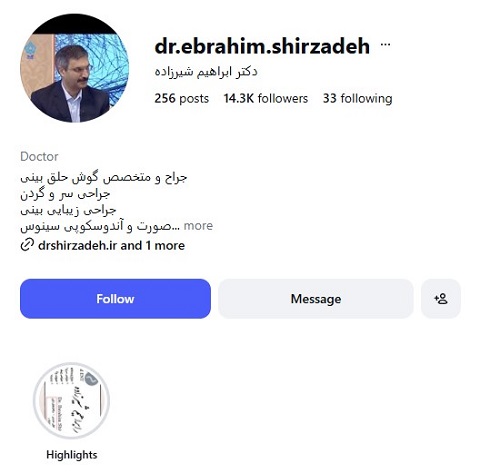Follow dr.ebrahim.shirzadeh

[115, 299]
